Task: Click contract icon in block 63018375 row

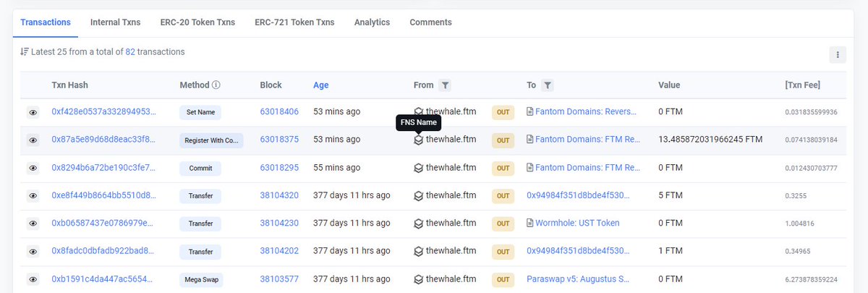Action: tap(530, 140)
